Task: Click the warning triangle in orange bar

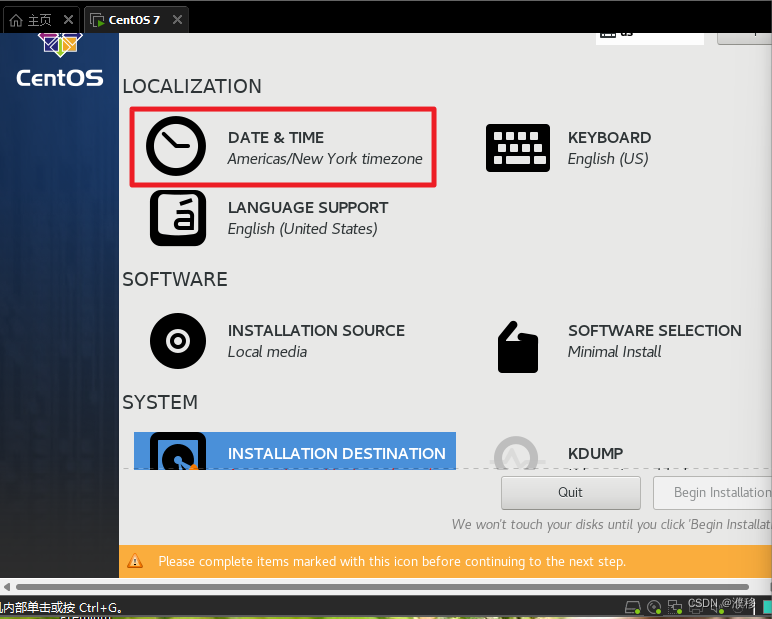Action: 135,561
